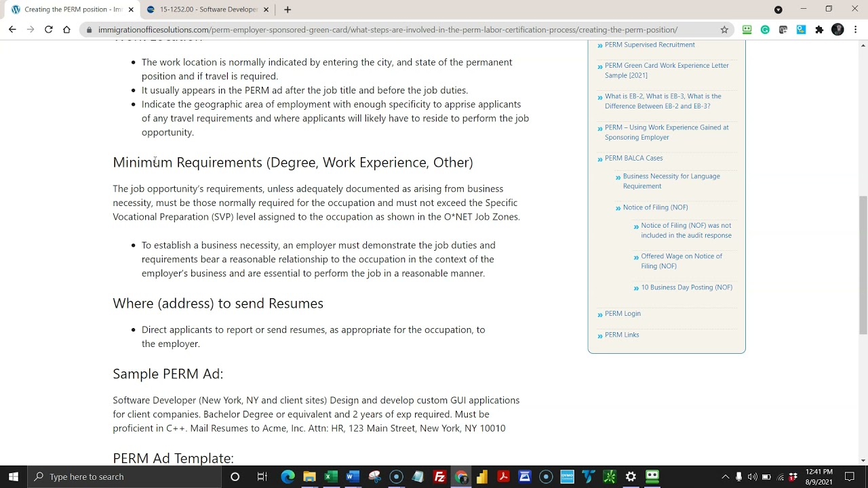This screenshot has height=488, width=868.
Task: Click the PERM Ad Template heading
Action: [173, 458]
